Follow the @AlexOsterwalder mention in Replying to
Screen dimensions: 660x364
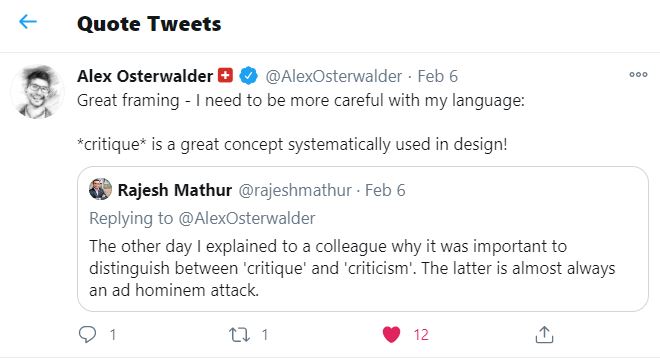[247, 218]
